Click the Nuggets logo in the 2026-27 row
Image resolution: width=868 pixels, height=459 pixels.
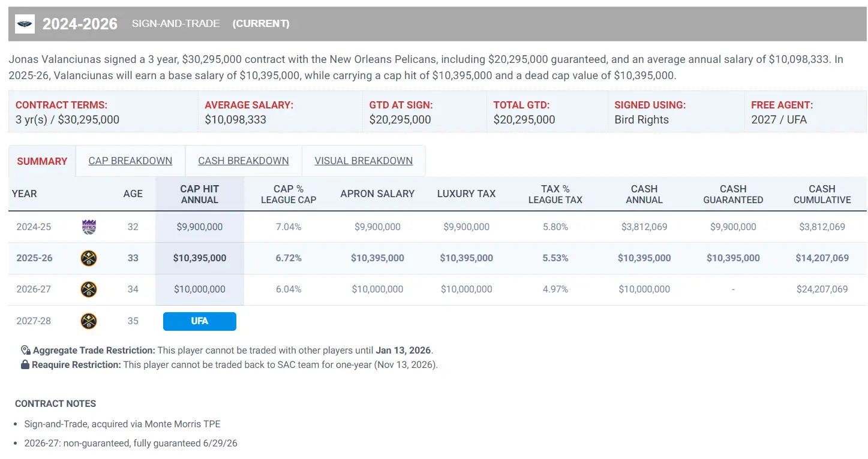tap(89, 289)
